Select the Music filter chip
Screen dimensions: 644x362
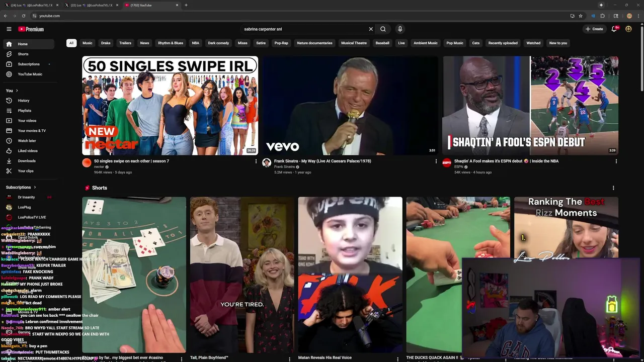(88, 43)
